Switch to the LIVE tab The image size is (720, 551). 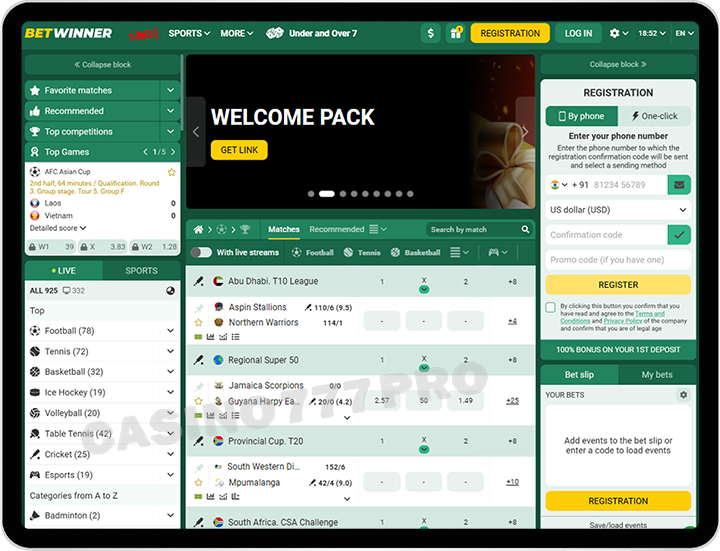click(x=64, y=270)
